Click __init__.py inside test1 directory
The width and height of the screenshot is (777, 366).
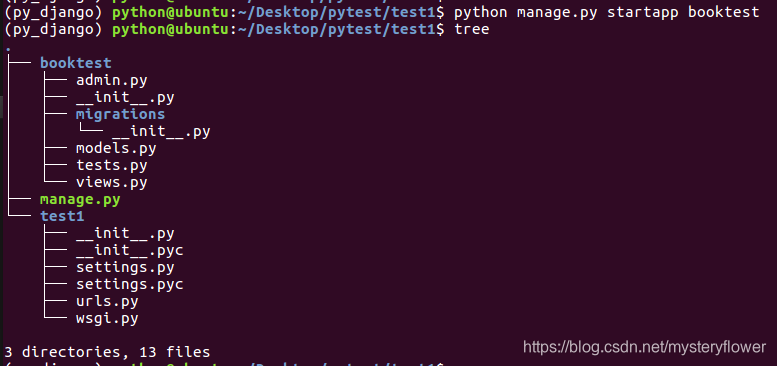(125, 233)
